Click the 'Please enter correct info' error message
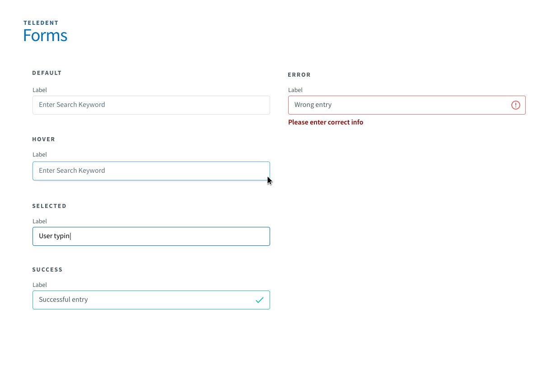This screenshot has width=542, height=392. point(326,122)
